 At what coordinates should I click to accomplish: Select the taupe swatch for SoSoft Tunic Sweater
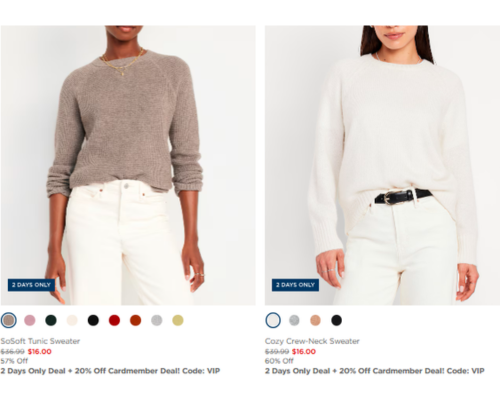pyautogui.click(x=9, y=320)
